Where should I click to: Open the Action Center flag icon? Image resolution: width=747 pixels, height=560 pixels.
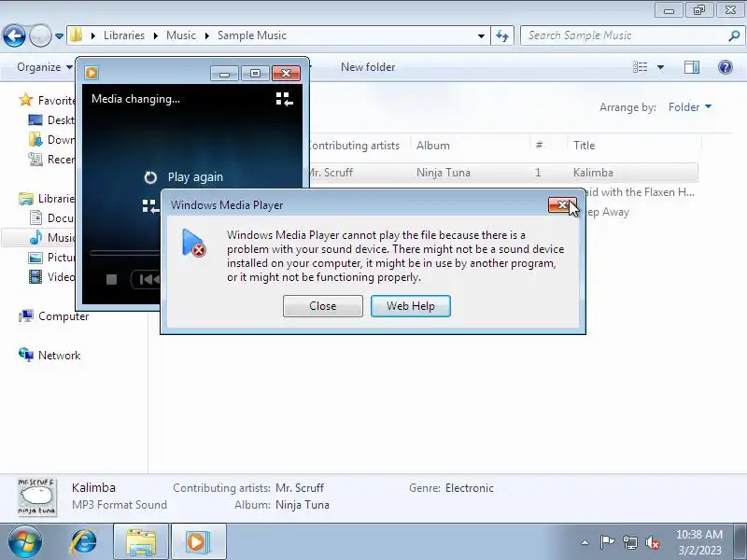[x=606, y=542]
